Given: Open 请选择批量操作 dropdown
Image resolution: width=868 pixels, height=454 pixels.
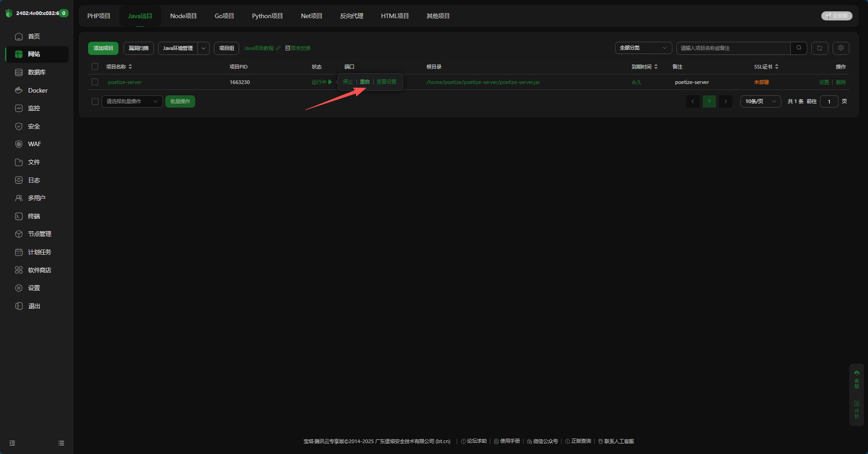Looking at the screenshot, I should tap(132, 101).
